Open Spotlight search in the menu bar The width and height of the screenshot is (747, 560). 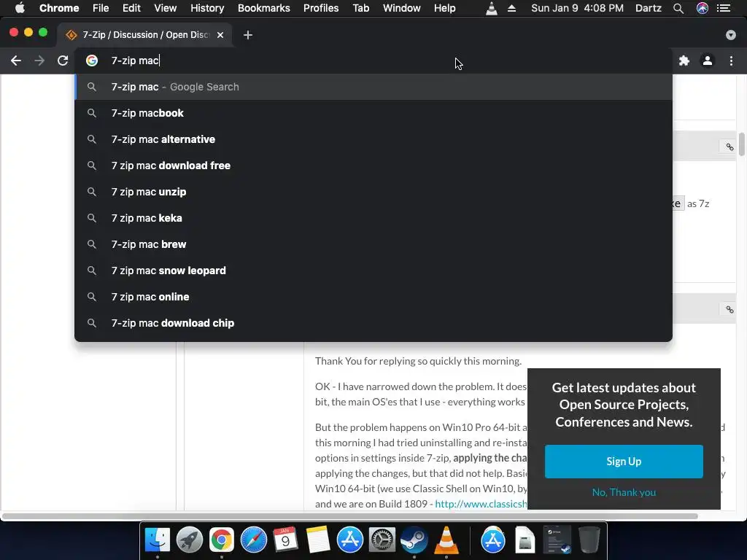[678, 8]
